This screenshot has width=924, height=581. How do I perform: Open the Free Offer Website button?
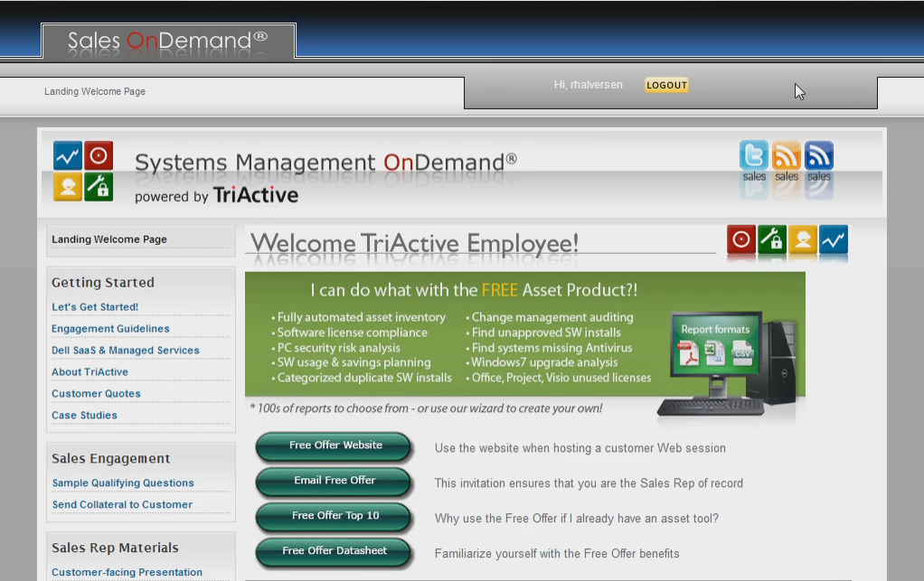click(334, 446)
